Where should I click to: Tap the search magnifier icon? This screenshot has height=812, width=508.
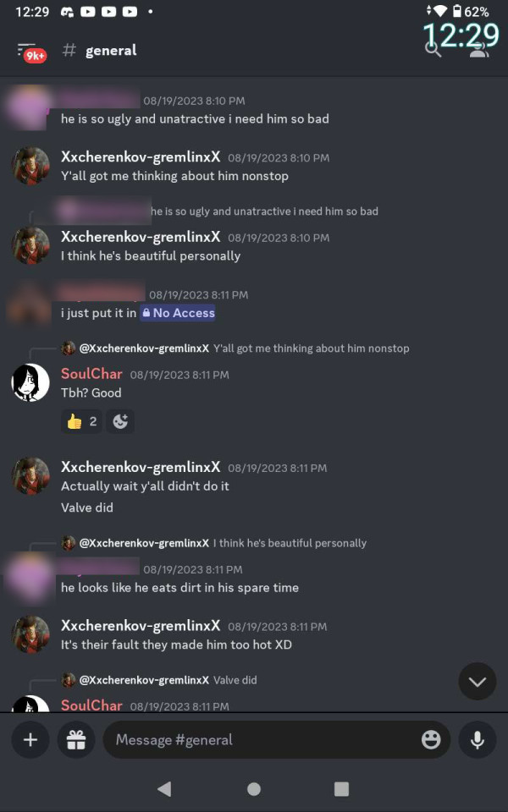click(433, 50)
